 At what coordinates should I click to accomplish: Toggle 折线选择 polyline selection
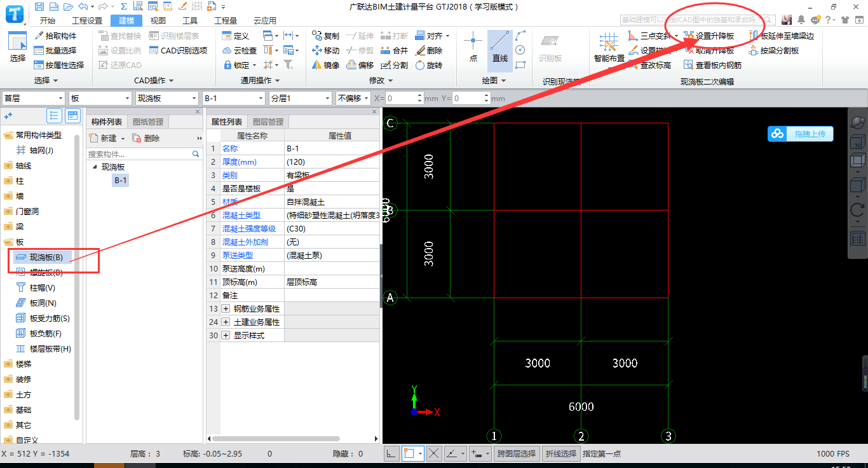(561, 453)
